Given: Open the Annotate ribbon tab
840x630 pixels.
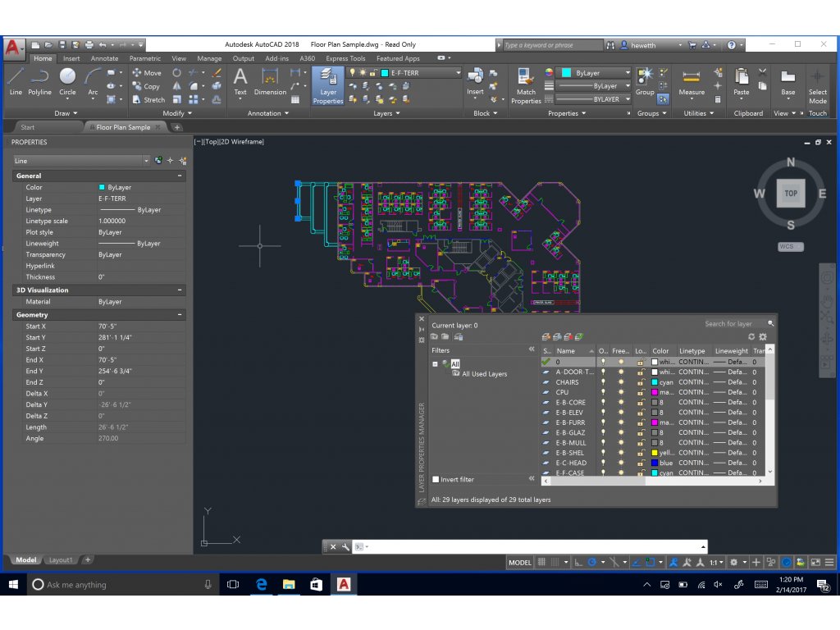Looking at the screenshot, I should coord(104,58).
